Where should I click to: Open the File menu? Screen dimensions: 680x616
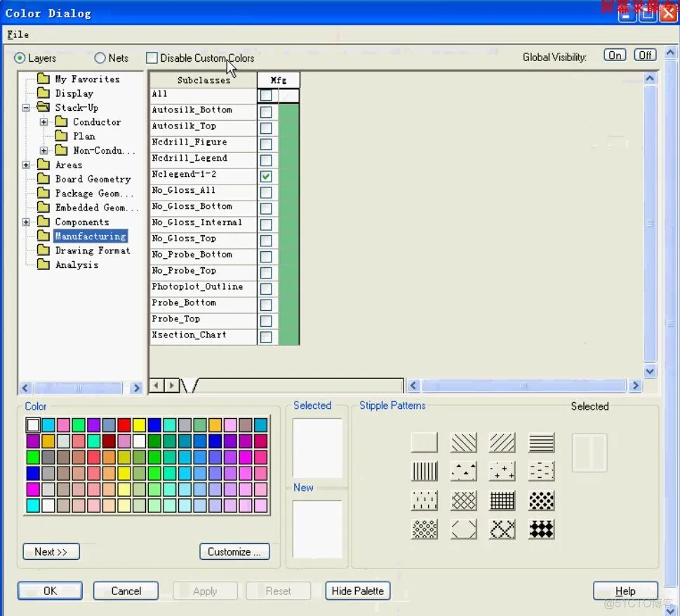click(18, 34)
